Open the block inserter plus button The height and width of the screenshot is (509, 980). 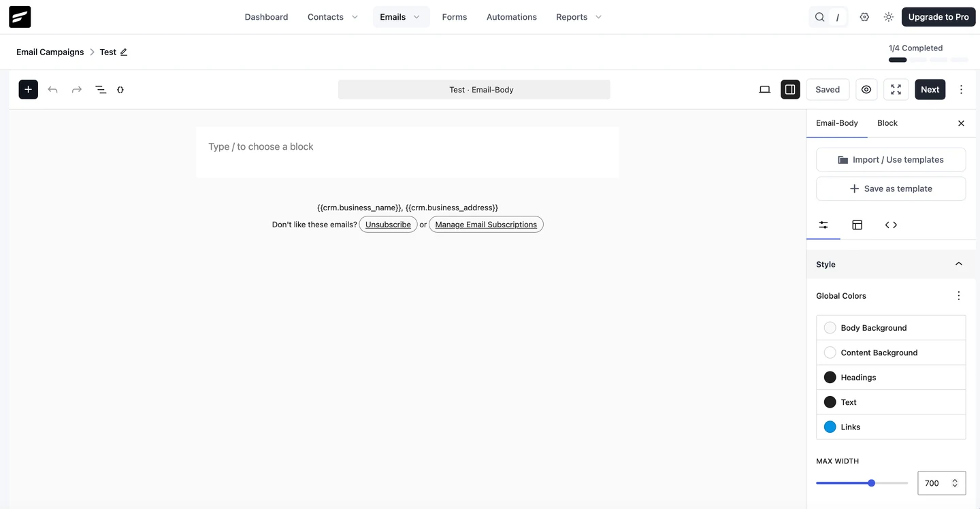(28, 89)
